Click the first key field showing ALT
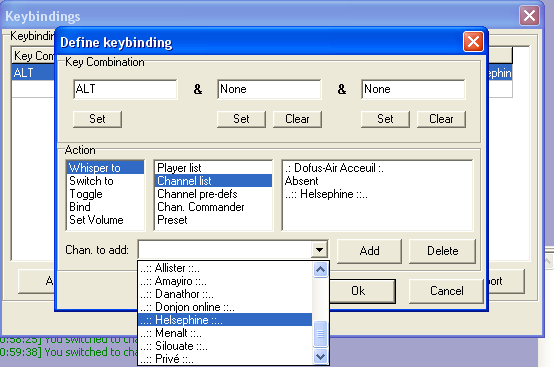This screenshot has width=554, height=367. pos(125,89)
